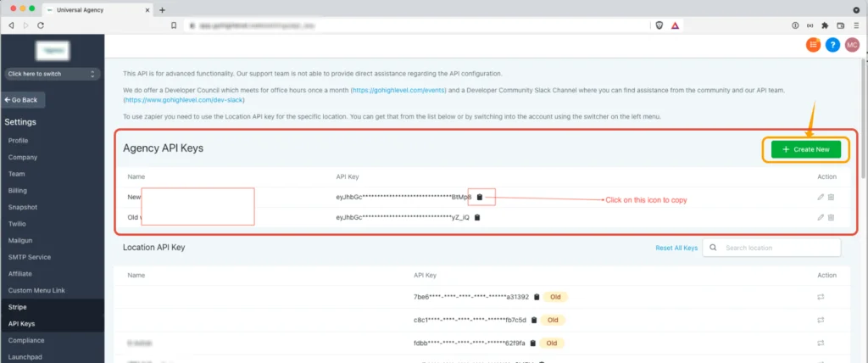Open Mailgun settings
Viewport: 868px width, 363px height.
pos(19,241)
